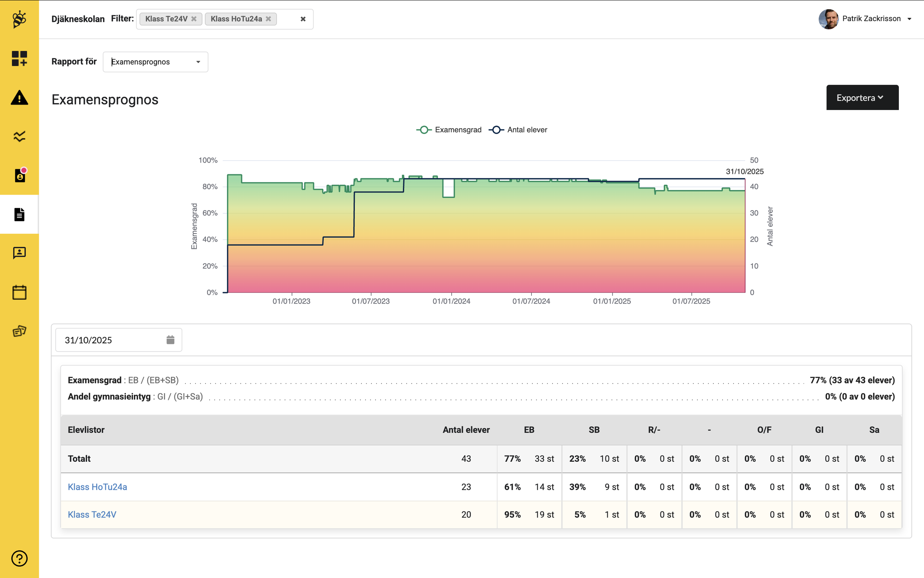Click the O/F column header
Image resolution: width=924 pixels, height=578 pixels.
[x=764, y=430]
